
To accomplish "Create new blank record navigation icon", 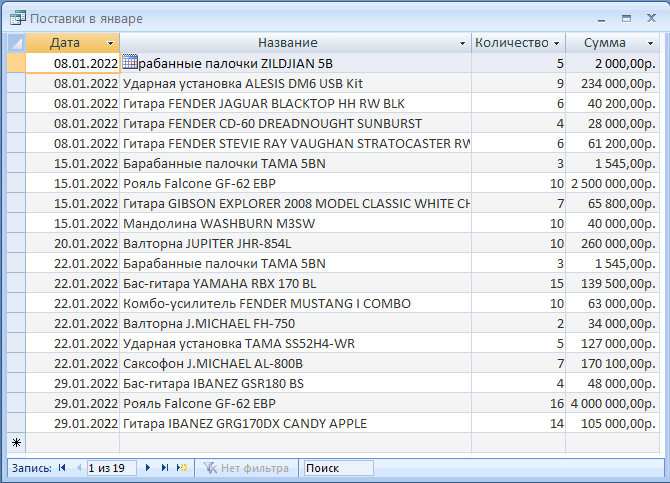I will [x=182, y=468].
